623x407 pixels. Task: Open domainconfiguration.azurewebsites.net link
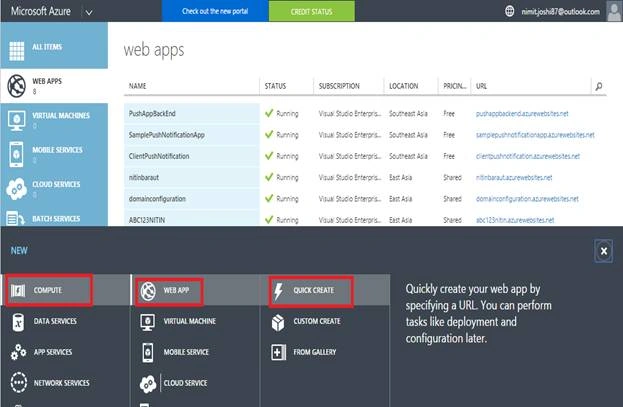tap(527, 199)
